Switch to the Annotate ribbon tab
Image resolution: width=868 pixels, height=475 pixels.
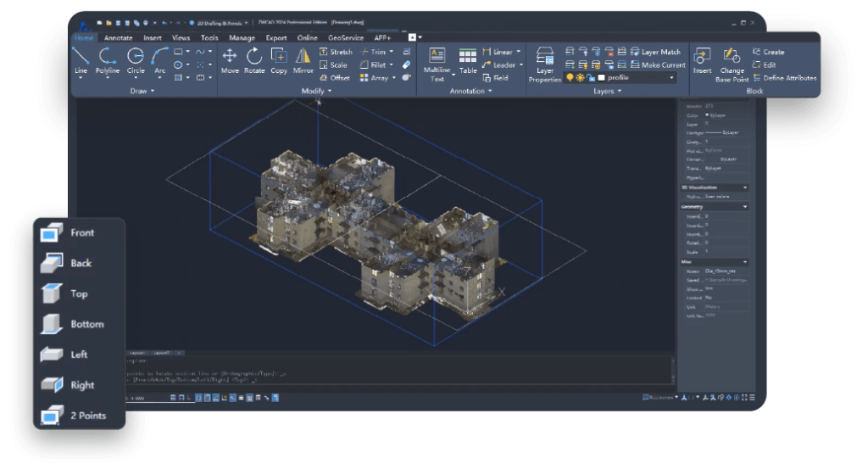point(118,38)
